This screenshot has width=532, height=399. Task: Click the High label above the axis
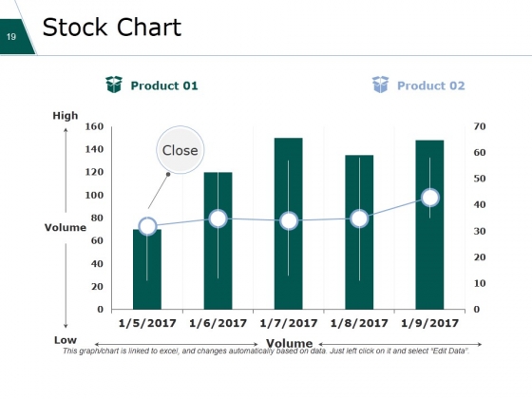click(66, 116)
